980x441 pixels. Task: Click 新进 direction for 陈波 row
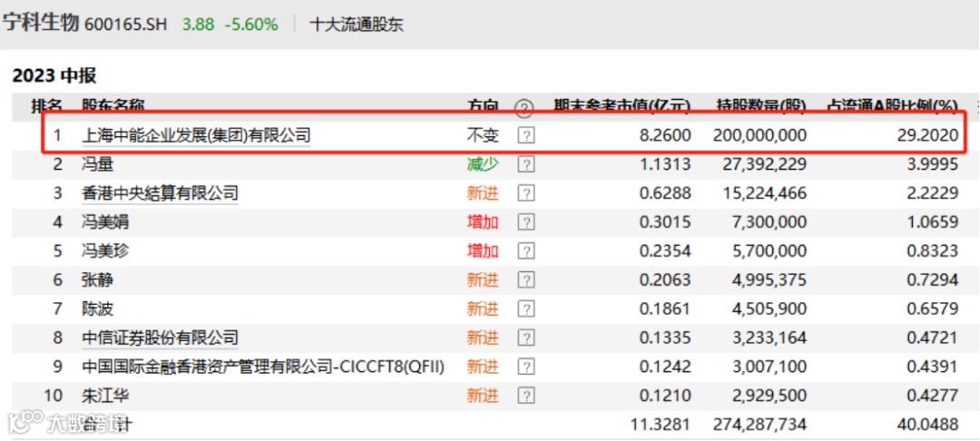click(483, 309)
